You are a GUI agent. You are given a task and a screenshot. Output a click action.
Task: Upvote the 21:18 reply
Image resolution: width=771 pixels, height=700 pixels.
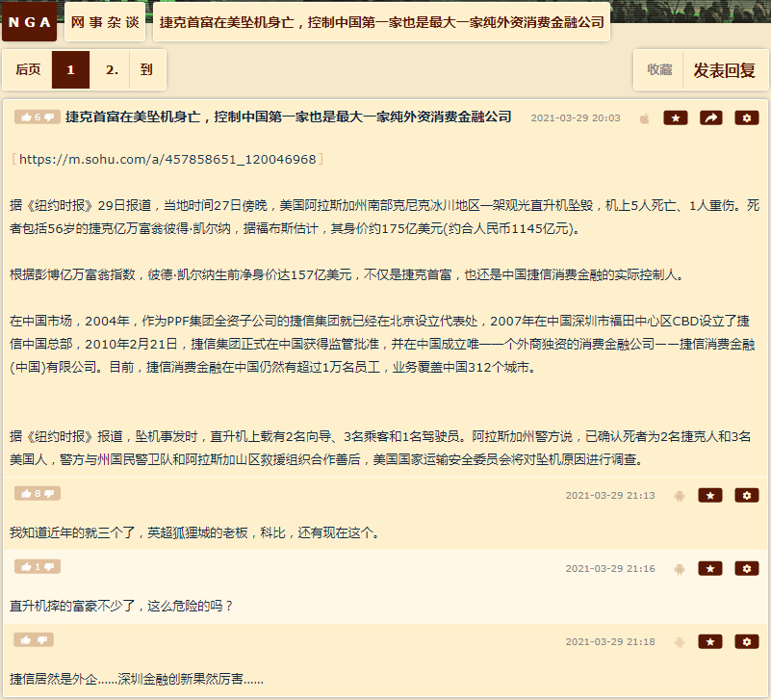[x=26, y=640]
